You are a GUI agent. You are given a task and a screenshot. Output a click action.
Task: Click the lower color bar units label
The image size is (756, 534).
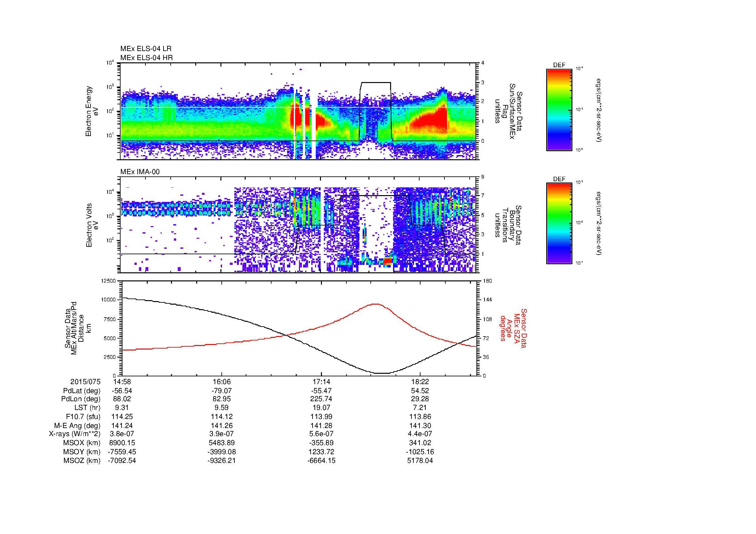click(599, 224)
